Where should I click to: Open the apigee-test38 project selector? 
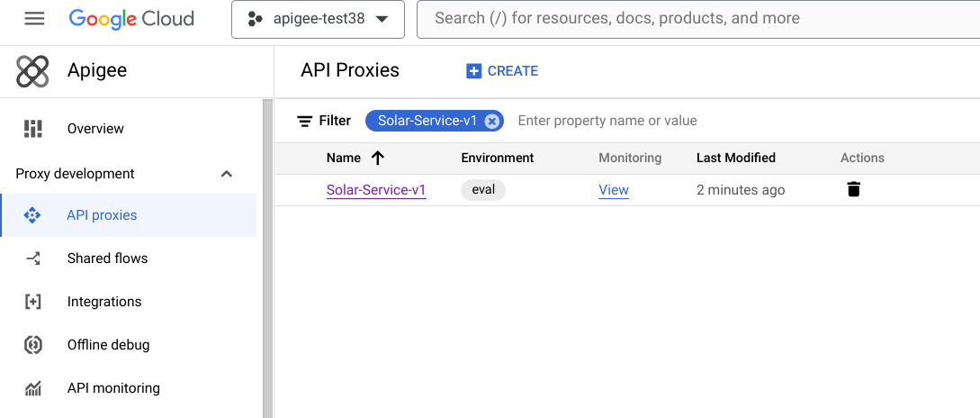pyautogui.click(x=319, y=19)
